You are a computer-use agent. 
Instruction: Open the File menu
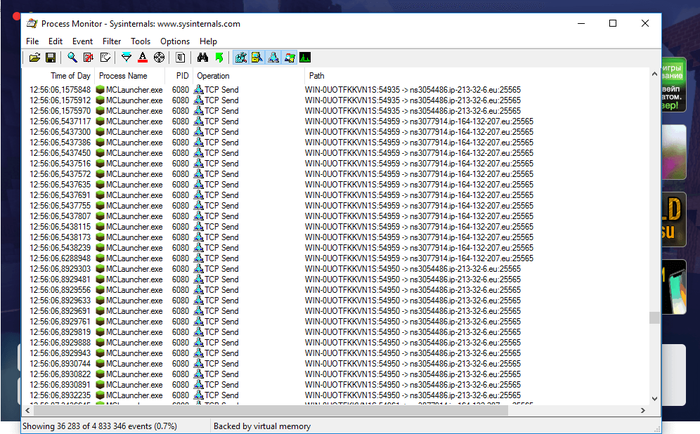tap(32, 41)
